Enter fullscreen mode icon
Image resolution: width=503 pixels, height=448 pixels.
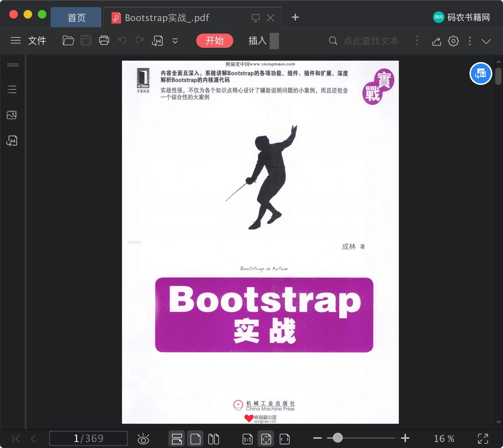click(483, 439)
